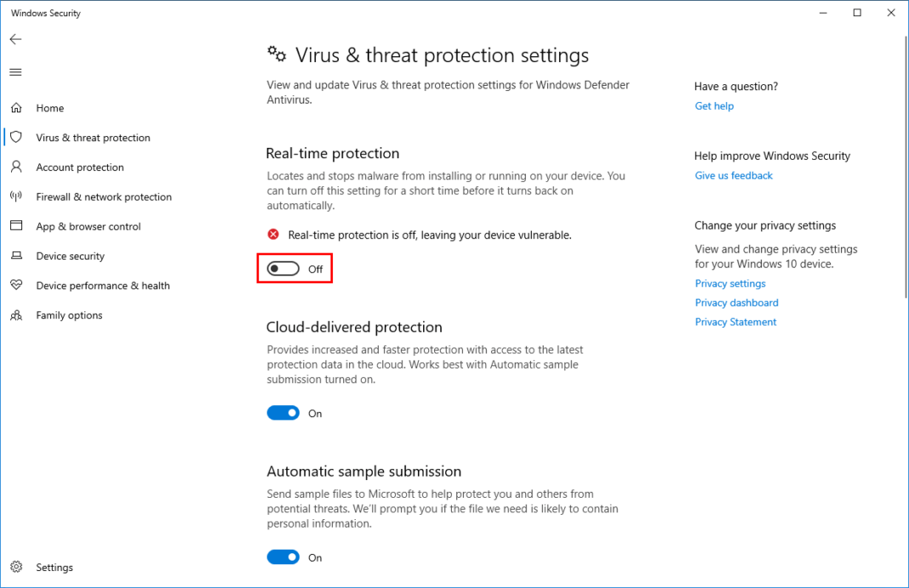909x588 pixels.
Task: Click the Home house icon in sidebar
Action: coord(17,108)
